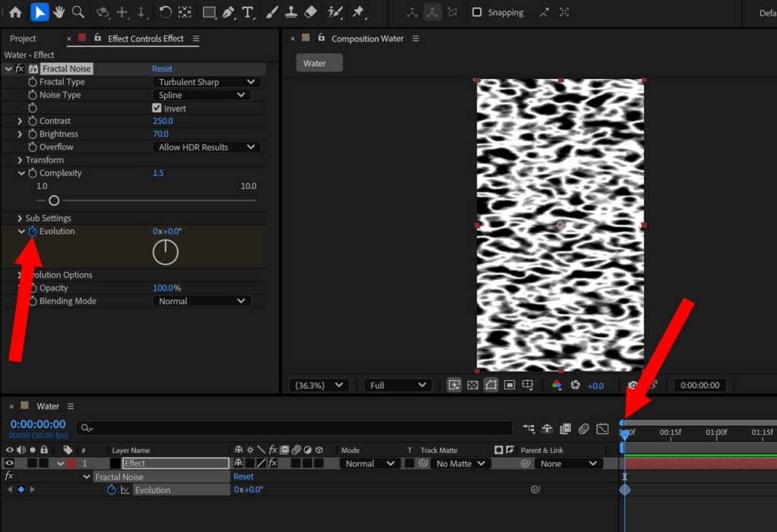Select the Effect Controls Effect tab
Image resolution: width=777 pixels, height=532 pixels.
tap(145, 39)
